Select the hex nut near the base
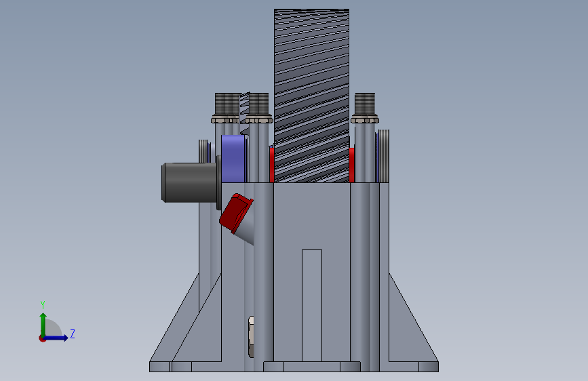 coord(251,337)
